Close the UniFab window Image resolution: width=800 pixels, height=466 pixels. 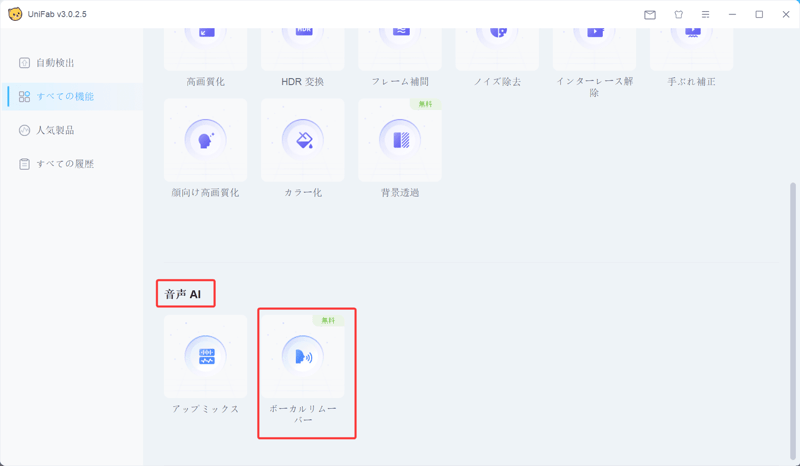[x=786, y=15]
